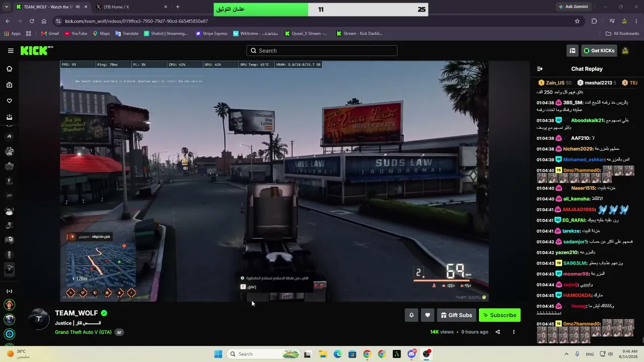Open the Shahid Streaming bookmark
644x362 pixels.
(166, 34)
